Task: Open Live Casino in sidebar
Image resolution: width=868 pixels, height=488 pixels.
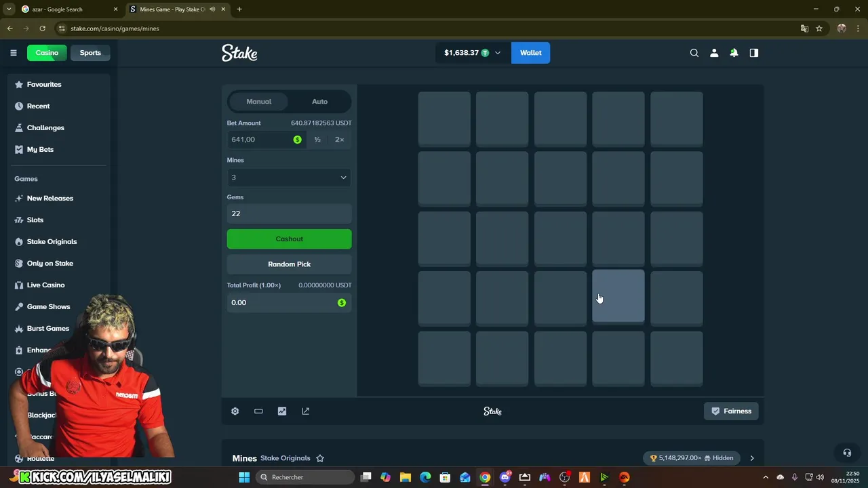Action: click(45, 285)
